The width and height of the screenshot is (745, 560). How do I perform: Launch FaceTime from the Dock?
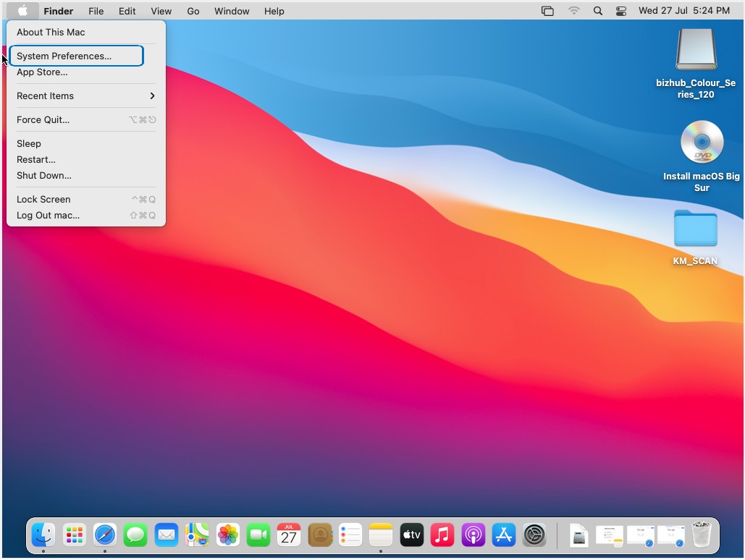[258, 535]
